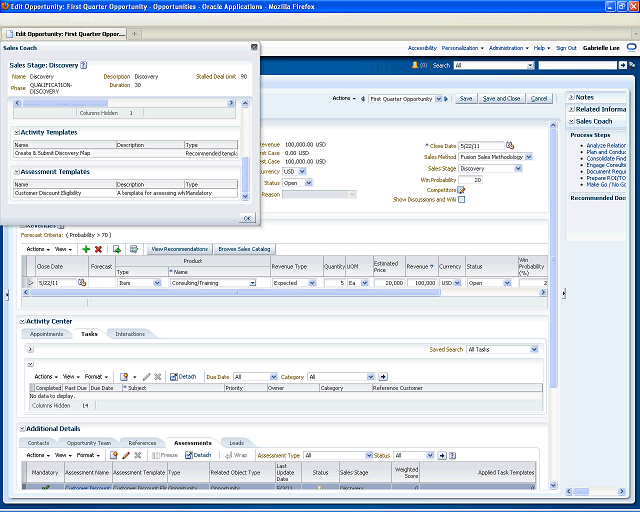Screen dimensions: 640x512
Task: Detach the Tasks table
Action: pos(183,377)
